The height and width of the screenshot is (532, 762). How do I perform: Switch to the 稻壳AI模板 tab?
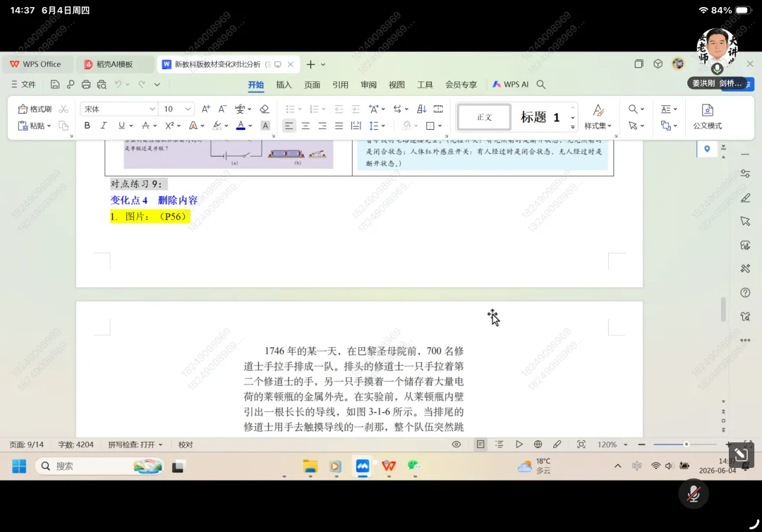point(115,64)
